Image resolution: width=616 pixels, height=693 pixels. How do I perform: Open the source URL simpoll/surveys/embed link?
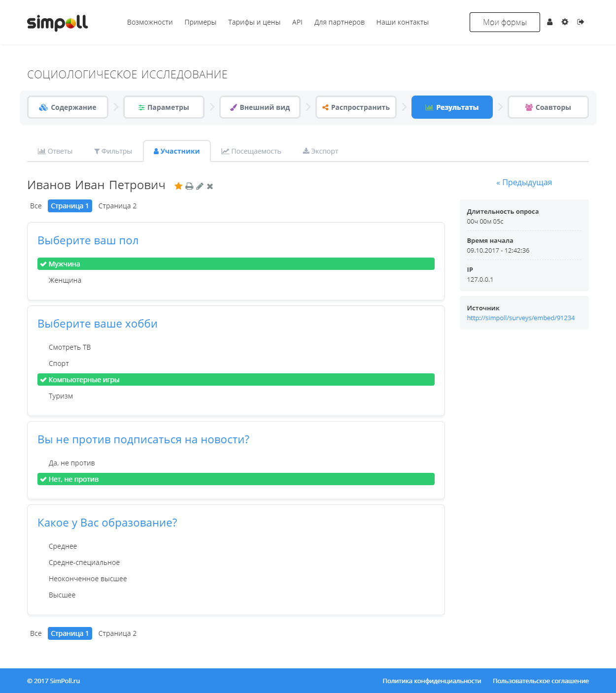(521, 318)
